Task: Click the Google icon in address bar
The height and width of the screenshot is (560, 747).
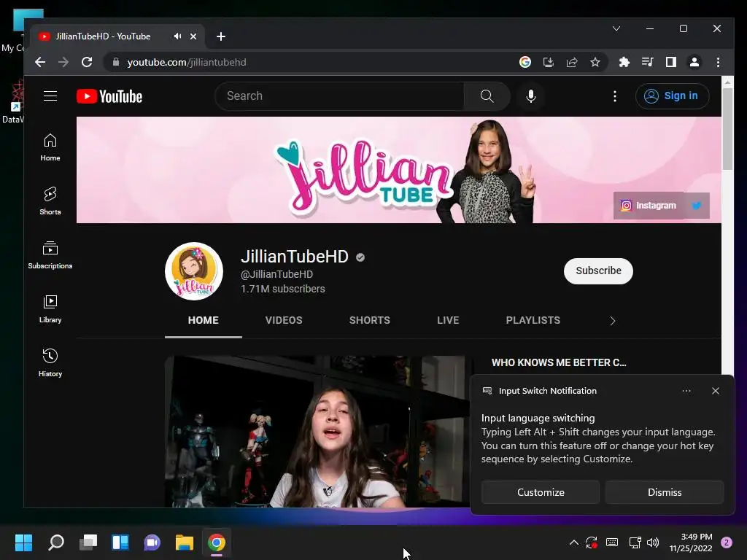Action: coord(525,62)
